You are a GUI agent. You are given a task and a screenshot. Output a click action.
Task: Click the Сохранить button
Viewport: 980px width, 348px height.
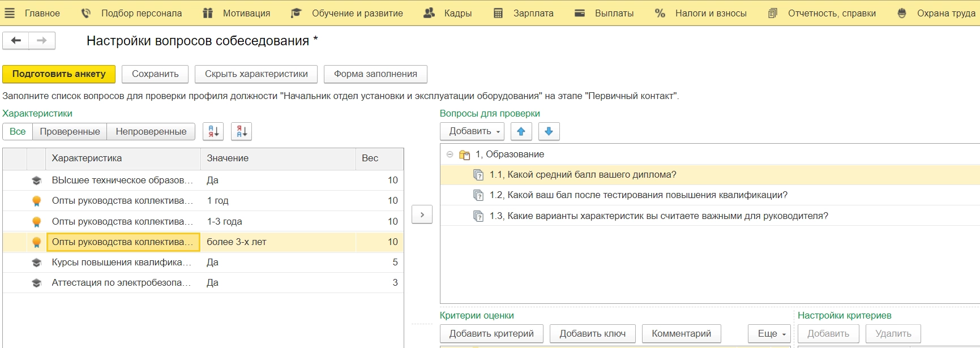(155, 74)
